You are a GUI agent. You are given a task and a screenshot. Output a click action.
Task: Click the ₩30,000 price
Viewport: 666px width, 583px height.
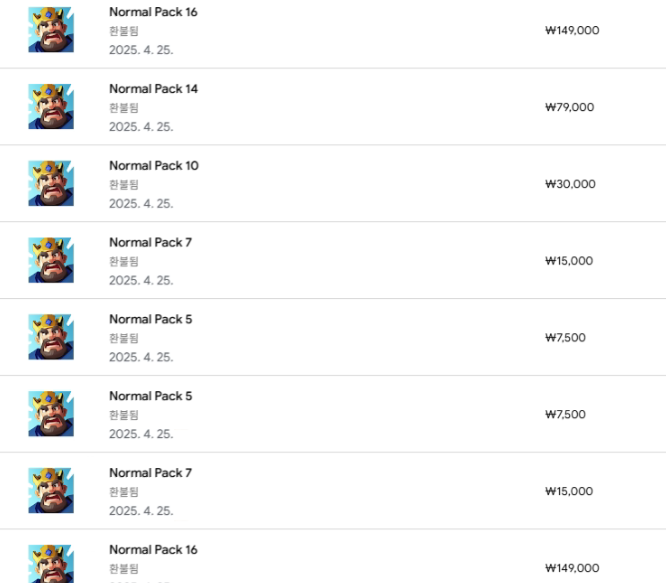coord(569,184)
